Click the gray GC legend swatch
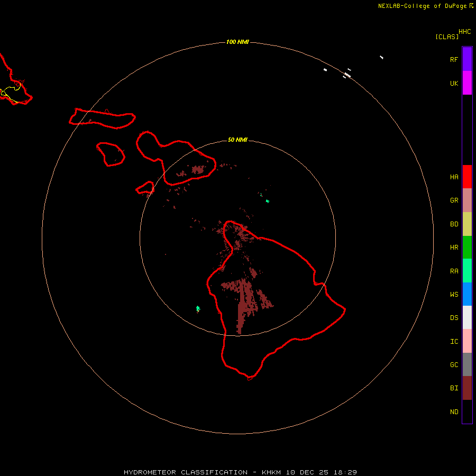 [467, 364]
